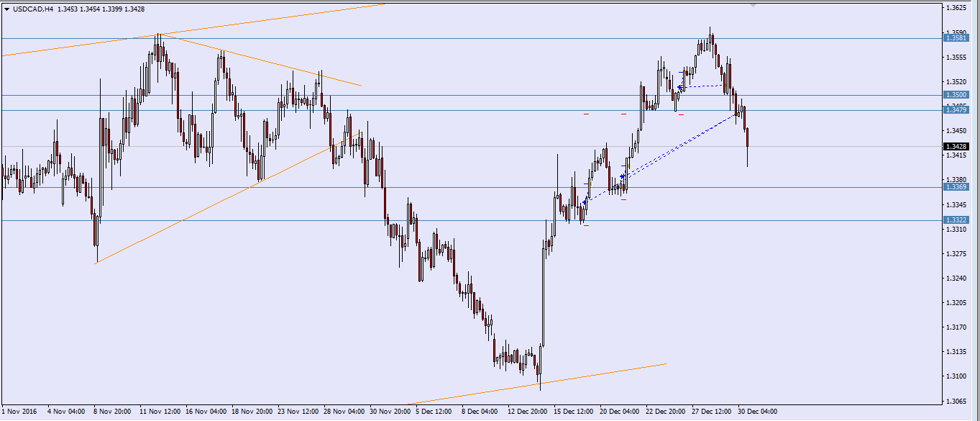
Task: Click the 12 Dec 20:00 time label
Action: [527, 412]
